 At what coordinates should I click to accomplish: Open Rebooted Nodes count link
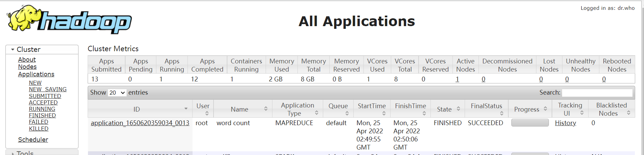tap(604, 79)
